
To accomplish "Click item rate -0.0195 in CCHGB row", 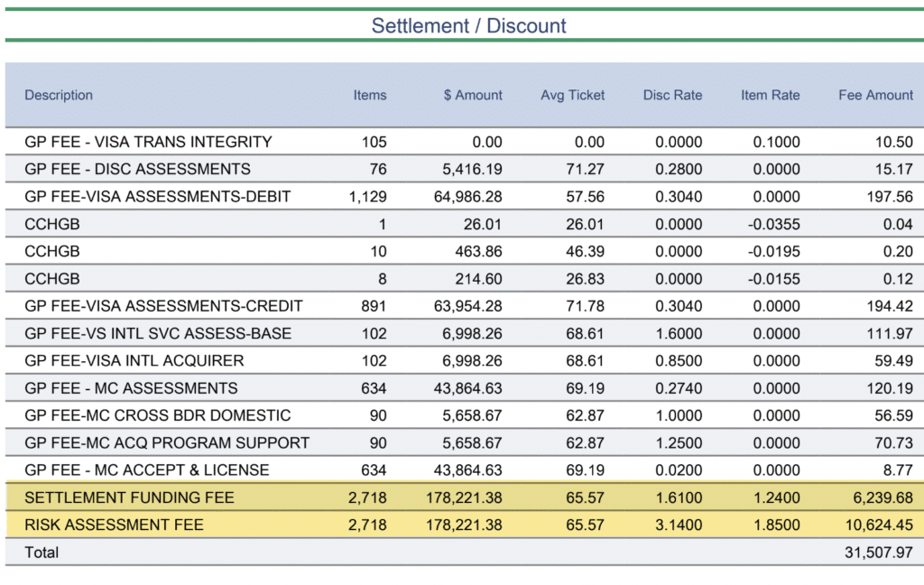I will click(773, 251).
